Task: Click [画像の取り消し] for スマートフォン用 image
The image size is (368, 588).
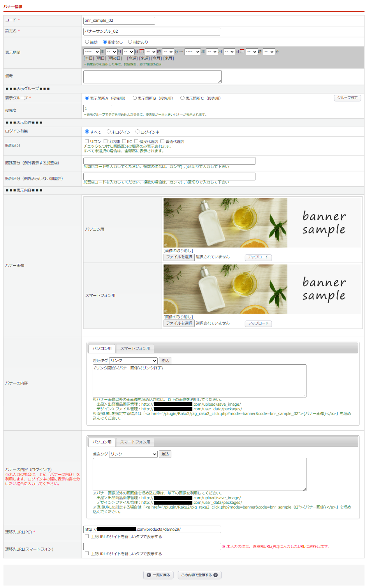Action: [178, 317]
